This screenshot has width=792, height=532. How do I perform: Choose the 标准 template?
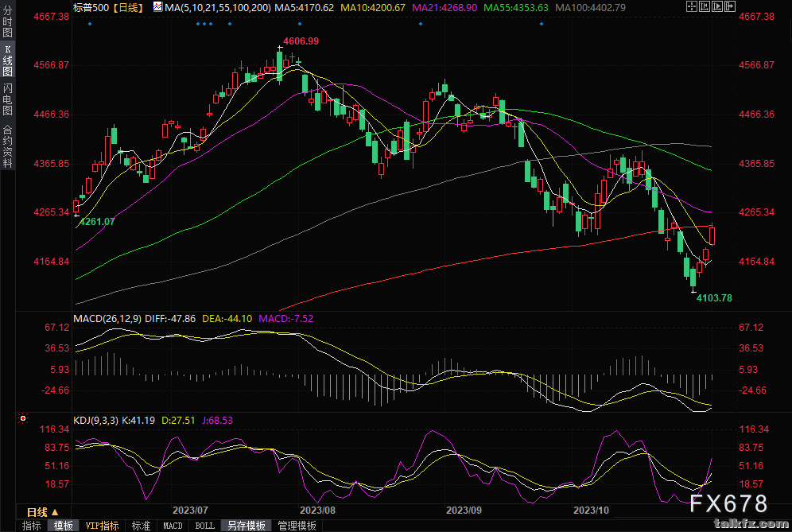(141, 526)
